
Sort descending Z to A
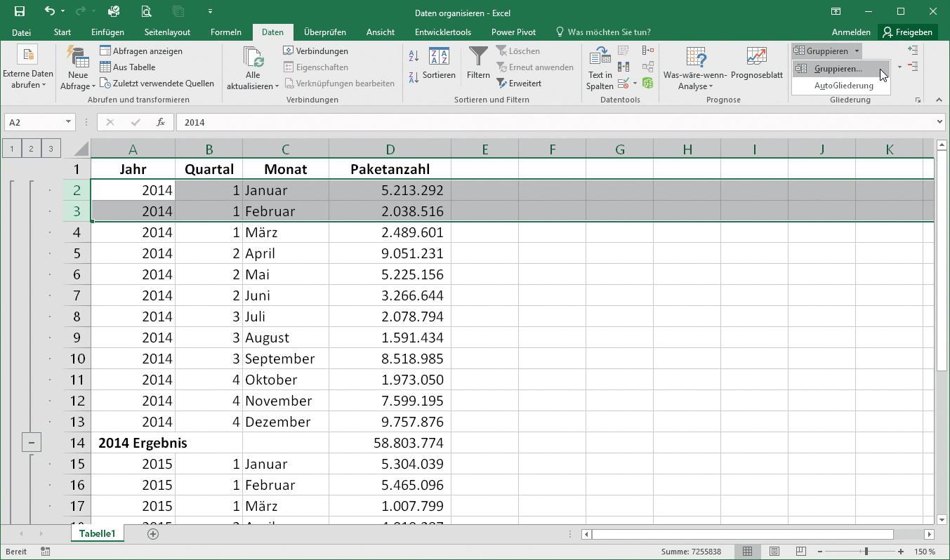click(414, 76)
